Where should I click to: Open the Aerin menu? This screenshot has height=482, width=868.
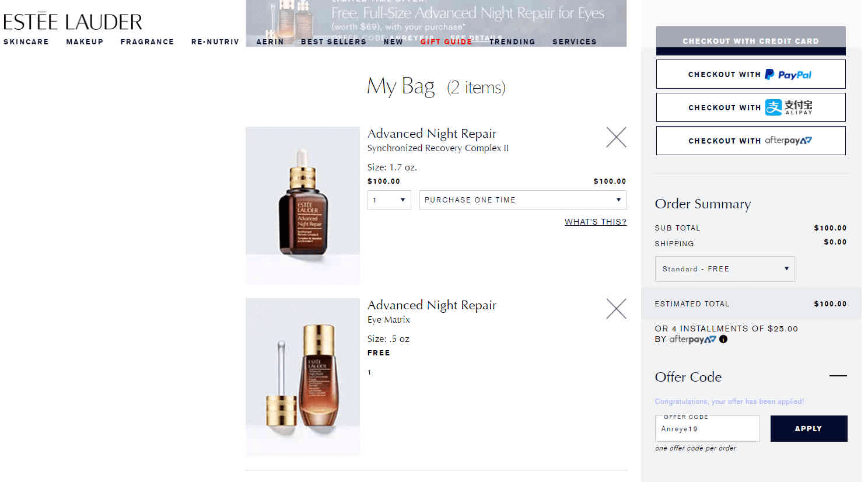pyautogui.click(x=270, y=42)
